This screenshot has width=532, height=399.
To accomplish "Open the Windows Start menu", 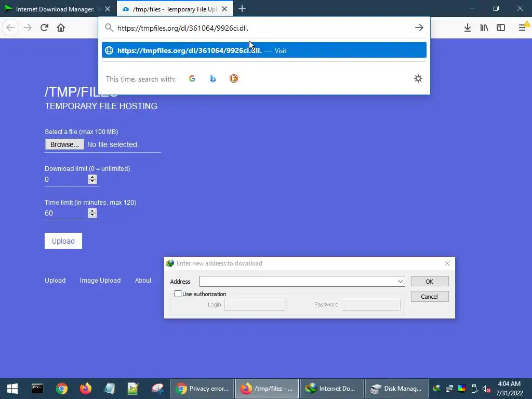I will tap(12, 389).
